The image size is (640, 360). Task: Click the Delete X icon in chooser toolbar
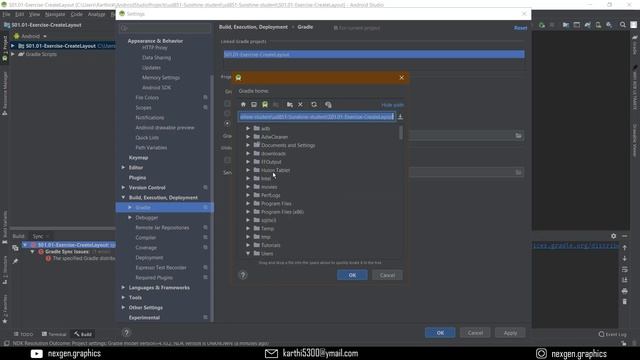point(300,104)
